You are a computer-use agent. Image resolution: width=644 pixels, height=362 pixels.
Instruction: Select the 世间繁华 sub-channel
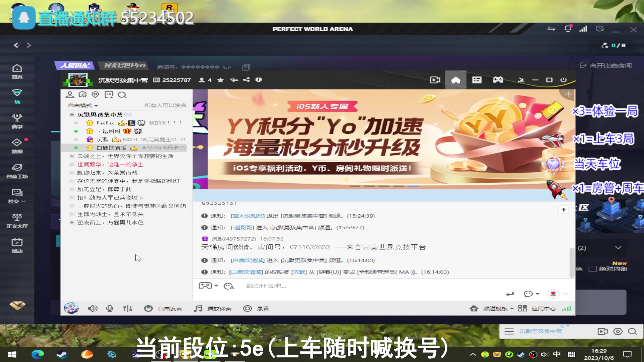(x=110, y=165)
